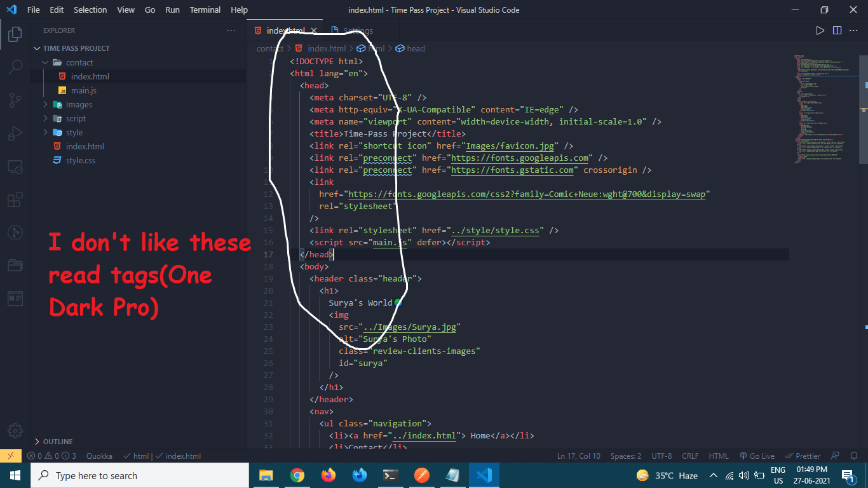The height and width of the screenshot is (488, 868).
Task: Open the Explorer view in activity bar
Action: coord(15,34)
